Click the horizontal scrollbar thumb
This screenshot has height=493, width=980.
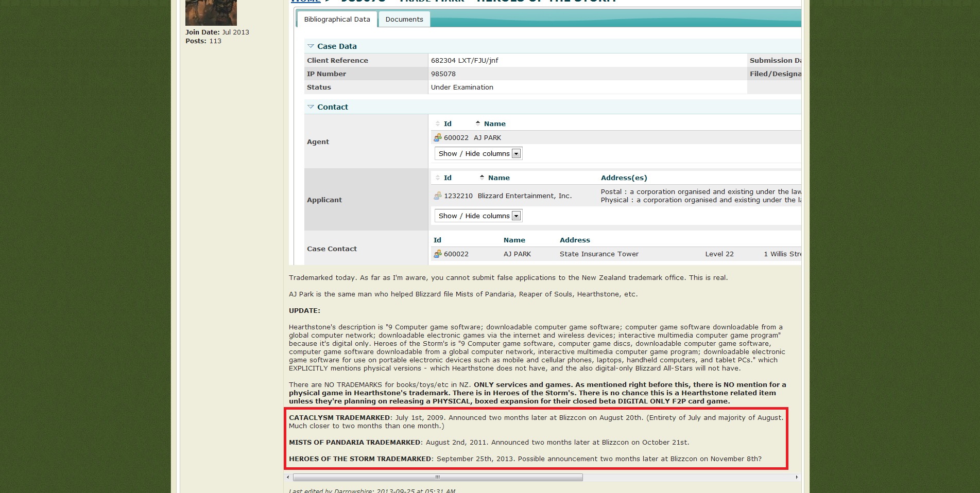[438, 478]
